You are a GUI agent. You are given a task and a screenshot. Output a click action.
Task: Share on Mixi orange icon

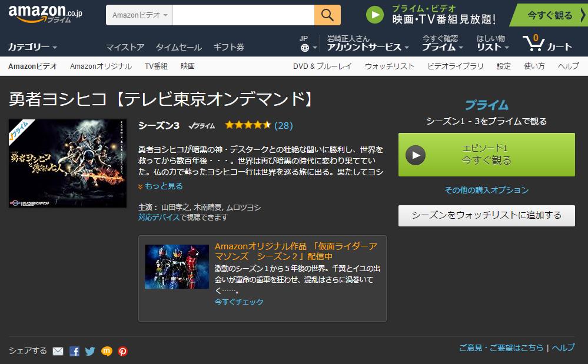click(x=107, y=351)
